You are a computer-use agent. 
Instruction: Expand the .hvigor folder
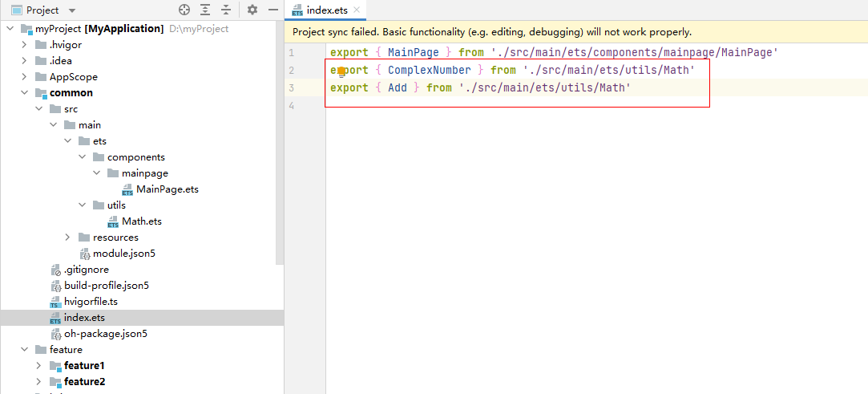tap(24, 44)
